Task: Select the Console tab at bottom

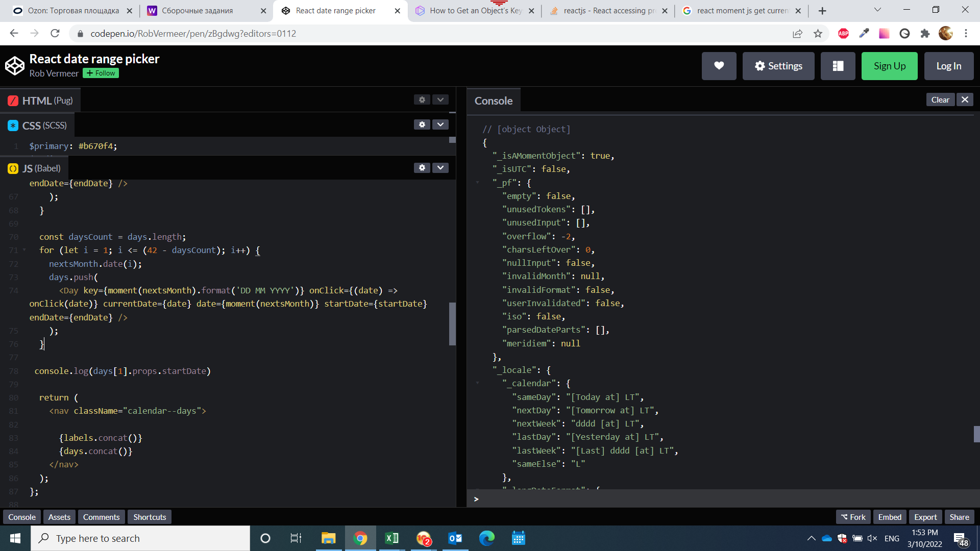Action: pyautogui.click(x=21, y=517)
